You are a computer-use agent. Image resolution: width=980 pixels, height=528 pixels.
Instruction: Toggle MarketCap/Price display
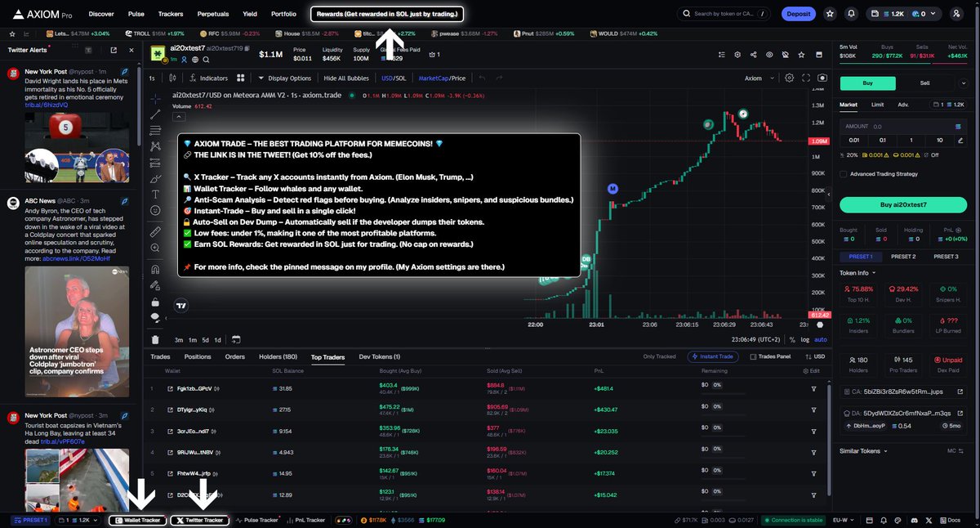[x=442, y=78]
